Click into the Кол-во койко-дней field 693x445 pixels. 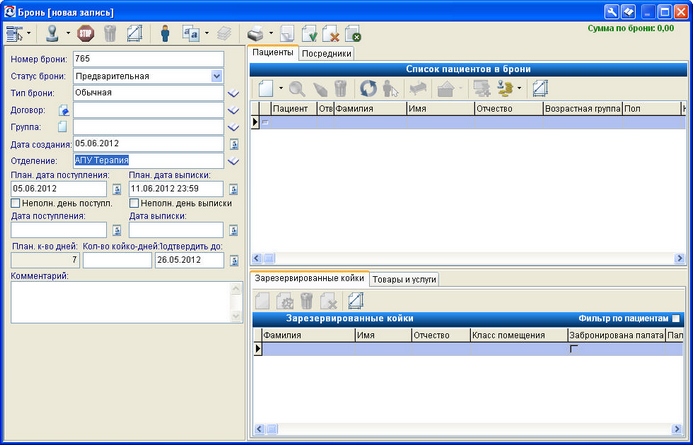[x=117, y=260]
